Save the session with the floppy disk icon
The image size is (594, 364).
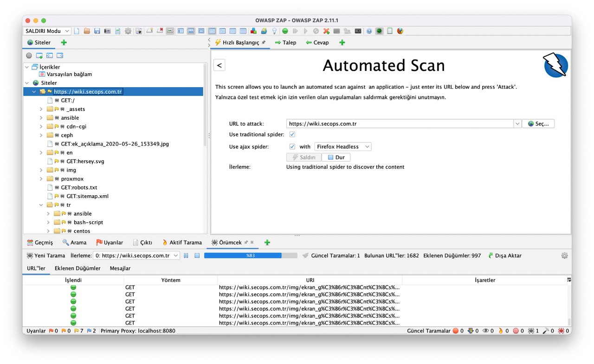coord(97,31)
